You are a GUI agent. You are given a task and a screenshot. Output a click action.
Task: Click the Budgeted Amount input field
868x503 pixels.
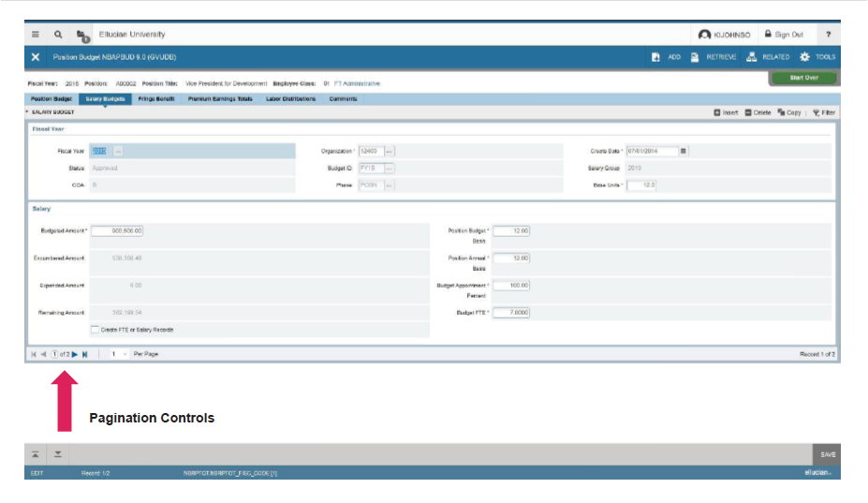click(x=117, y=230)
